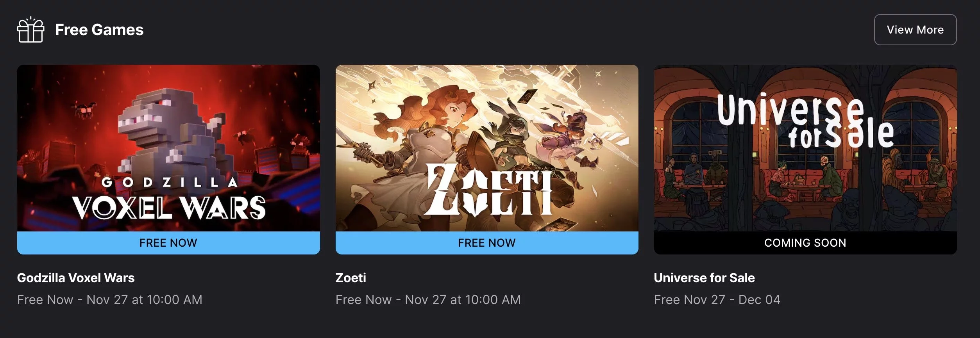This screenshot has height=338, width=980.
Task: Select the FREE NOW banner under Godzilla Voxel Wars
Action: pyautogui.click(x=168, y=243)
